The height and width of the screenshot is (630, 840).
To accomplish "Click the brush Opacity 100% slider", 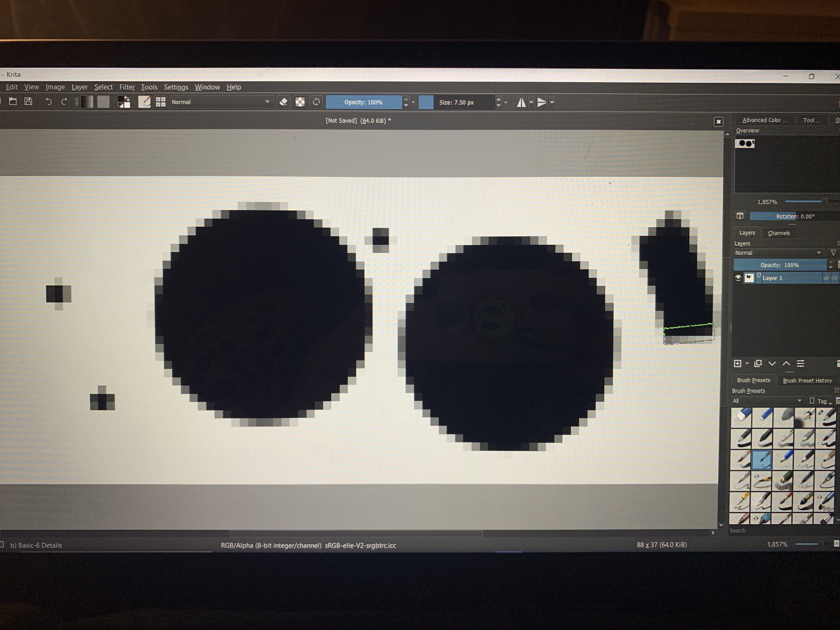I will (363, 102).
